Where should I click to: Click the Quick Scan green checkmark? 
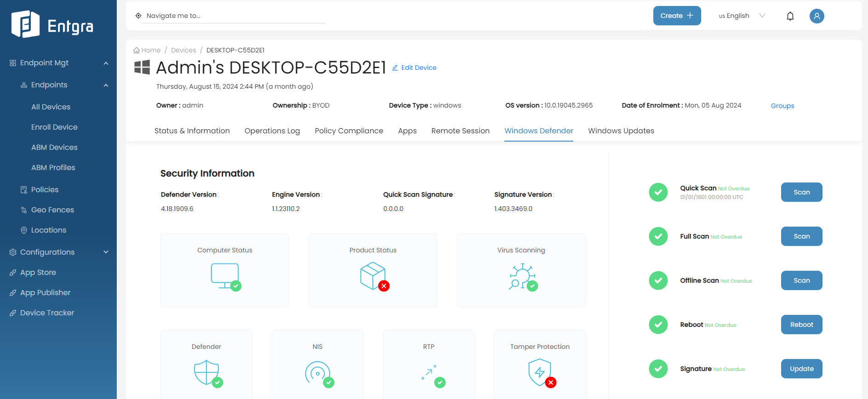pos(658,192)
